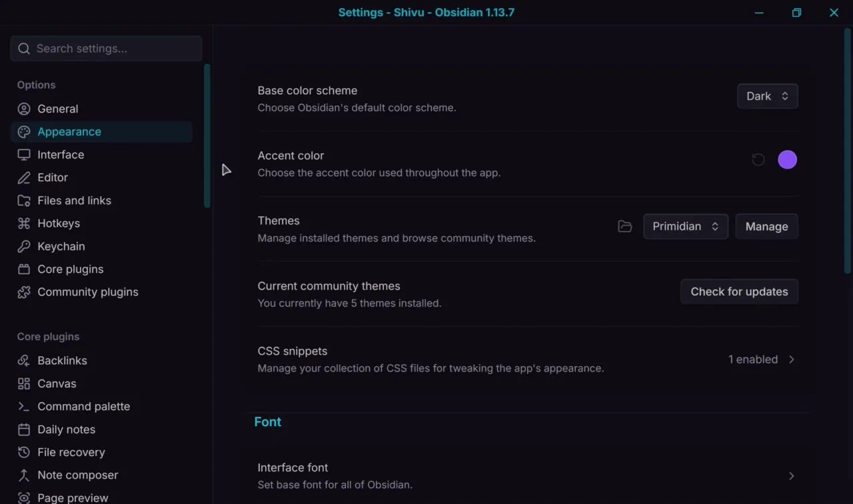Expand Interface font setting chevron

pyautogui.click(x=792, y=476)
